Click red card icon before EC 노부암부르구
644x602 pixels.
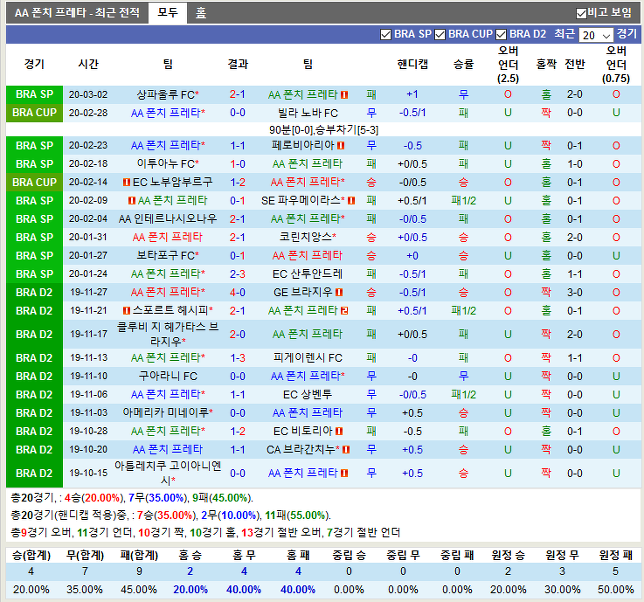126,182
